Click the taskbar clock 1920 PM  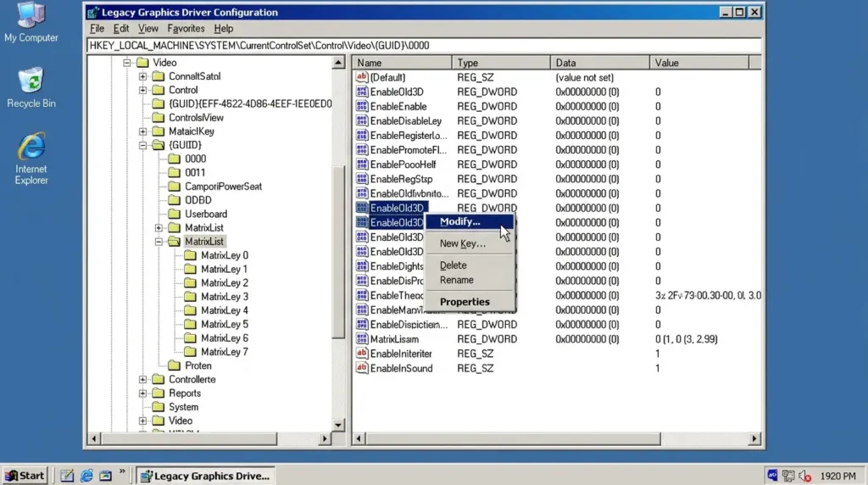tap(837, 477)
